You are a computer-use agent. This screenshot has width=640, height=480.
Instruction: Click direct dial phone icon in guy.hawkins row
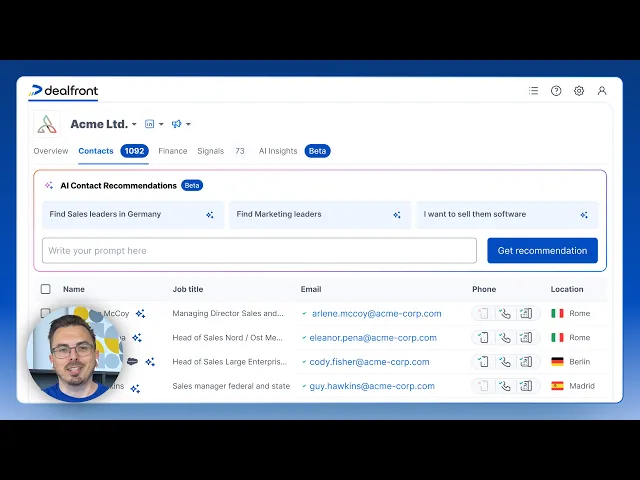click(x=505, y=386)
